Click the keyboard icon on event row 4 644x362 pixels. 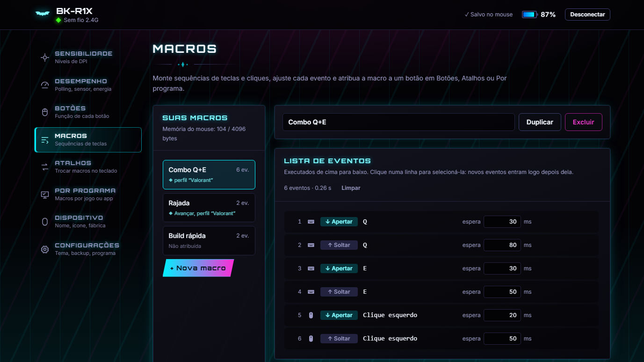pyautogui.click(x=311, y=292)
